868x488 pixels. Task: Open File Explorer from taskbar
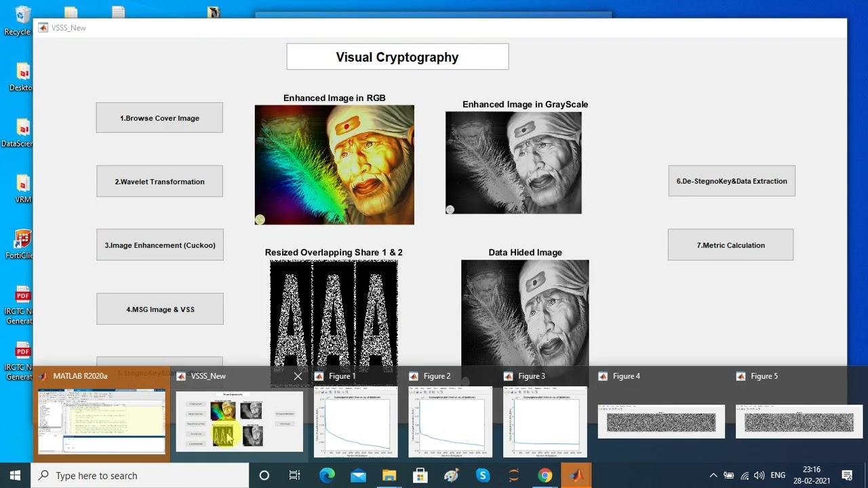[389, 475]
